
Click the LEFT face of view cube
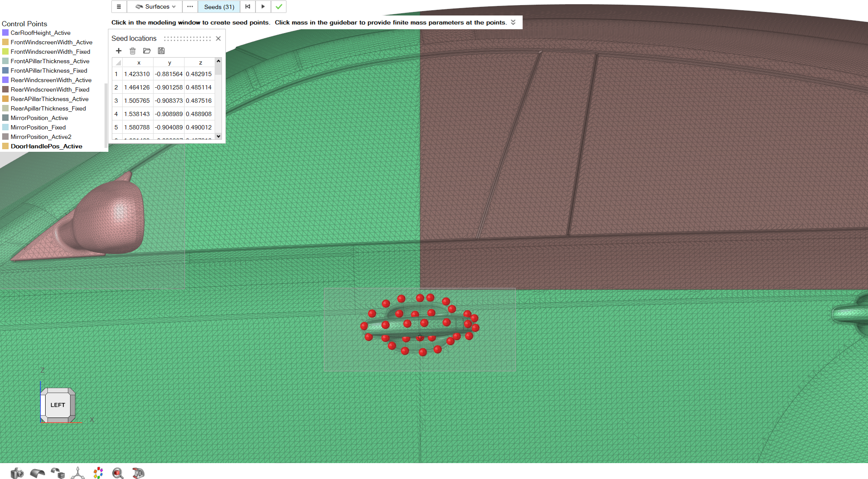tap(58, 405)
